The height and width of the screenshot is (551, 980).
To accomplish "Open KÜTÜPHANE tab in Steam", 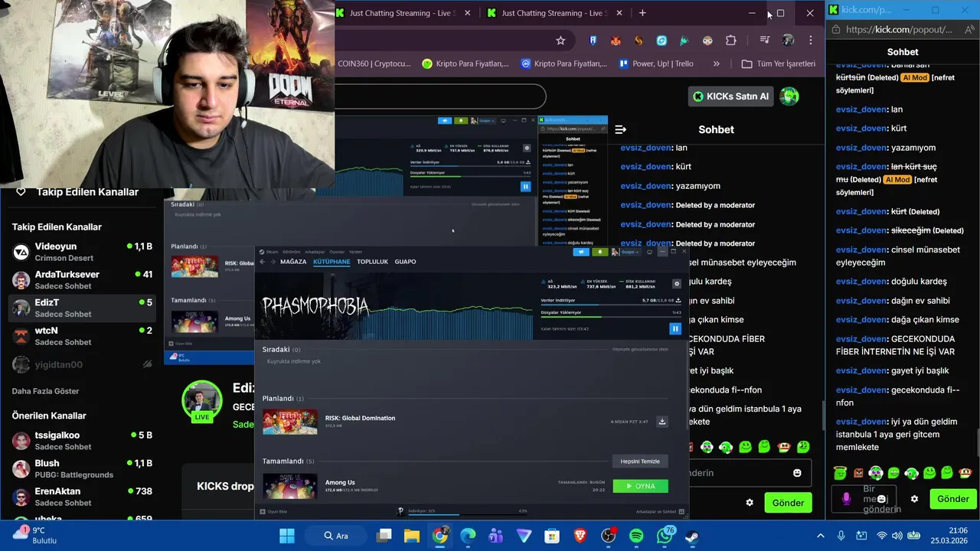I will coord(332,262).
